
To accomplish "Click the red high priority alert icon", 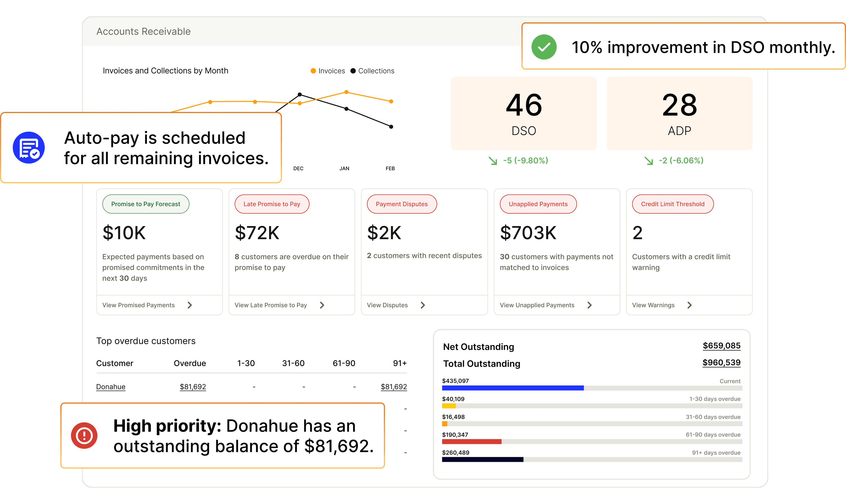I will click(84, 436).
